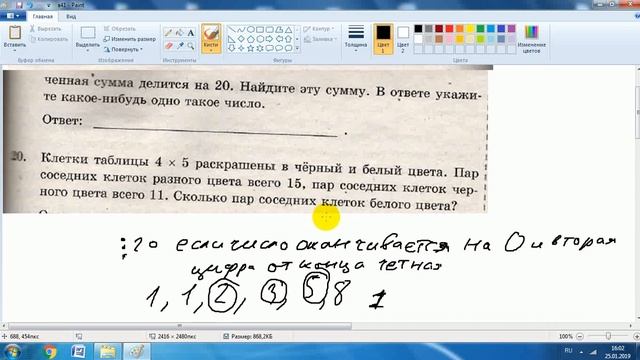Viewport: 640px width, 360px height.
Task: Click Обрезать (crop) button
Action: (119, 29)
